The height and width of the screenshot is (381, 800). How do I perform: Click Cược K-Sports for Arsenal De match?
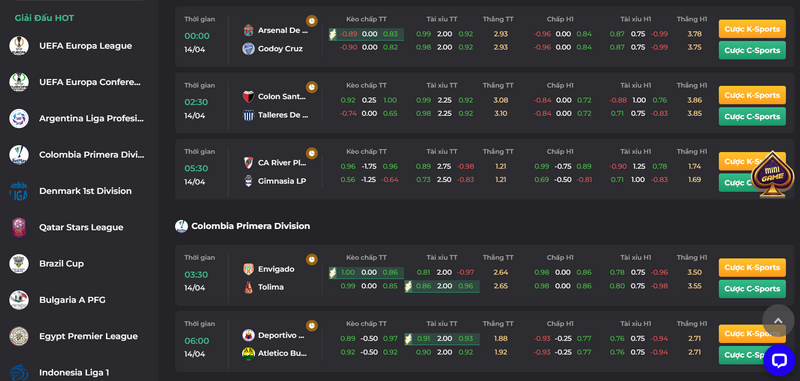752,29
